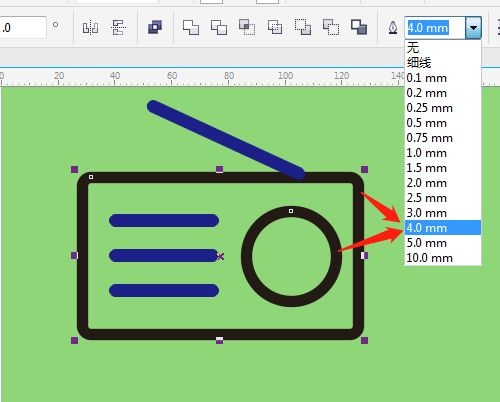Click the Simplify shaping icon
500x402 pixels.
click(275, 27)
